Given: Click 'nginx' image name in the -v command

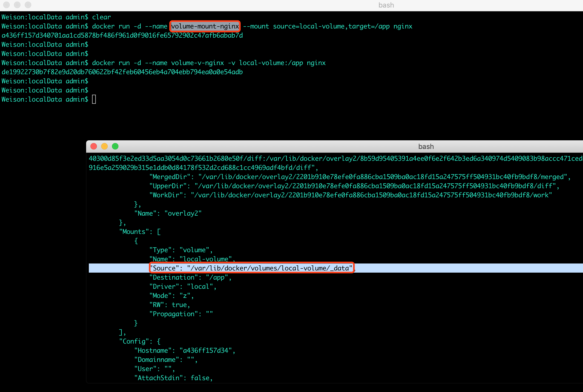Looking at the screenshot, I should (316, 63).
